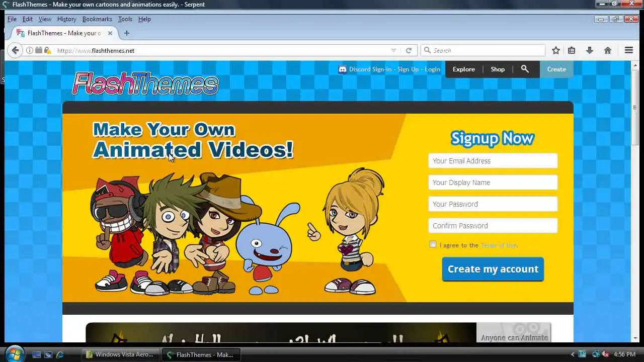Click Show Desktop quick launch icon
This screenshot has height=362, width=644.
(37, 354)
